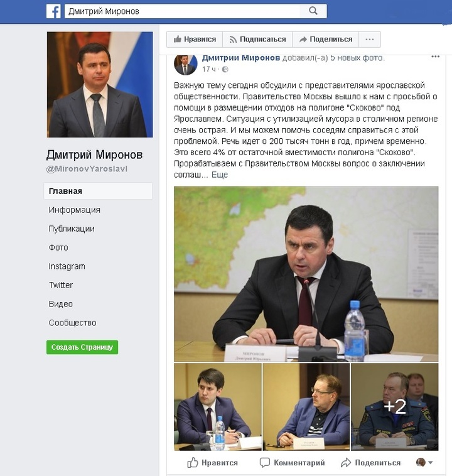
Task: Like the page with the top Нравится button
Action: point(195,40)
